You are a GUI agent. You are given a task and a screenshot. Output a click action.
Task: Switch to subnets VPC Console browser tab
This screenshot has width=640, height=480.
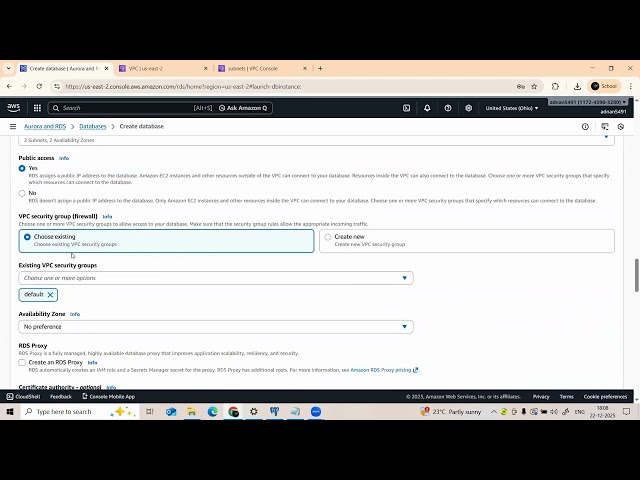tap(259, 69)
